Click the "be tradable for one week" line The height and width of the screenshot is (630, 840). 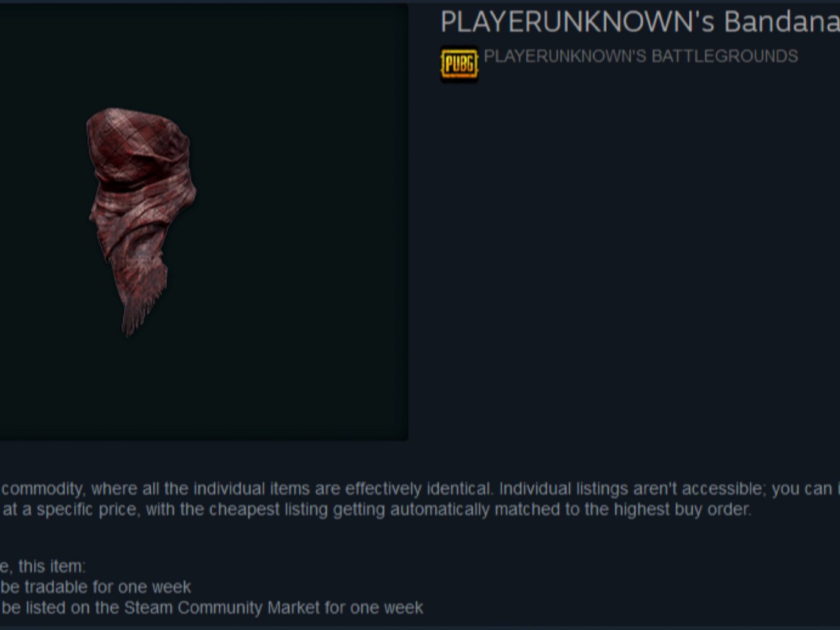click(x=96, y=587)
